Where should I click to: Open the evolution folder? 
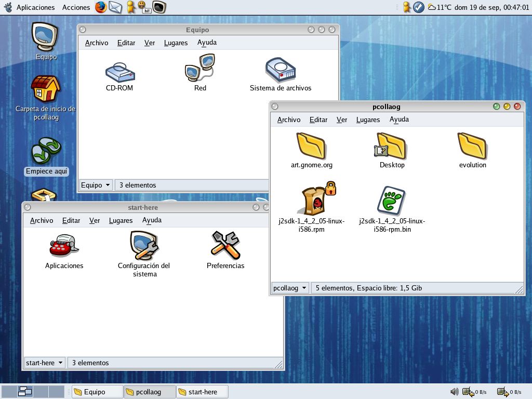472,147
